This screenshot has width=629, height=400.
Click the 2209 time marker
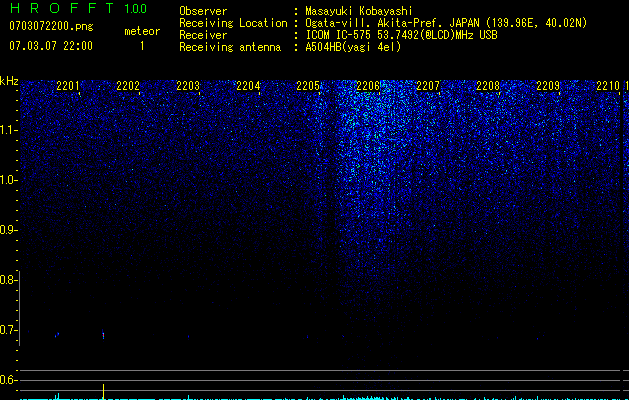(548, 86)
